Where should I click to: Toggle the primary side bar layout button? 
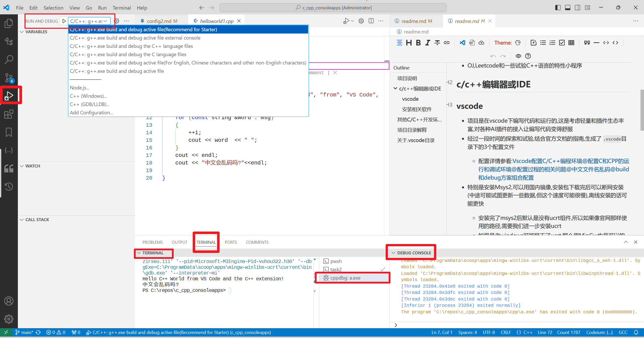558,8
